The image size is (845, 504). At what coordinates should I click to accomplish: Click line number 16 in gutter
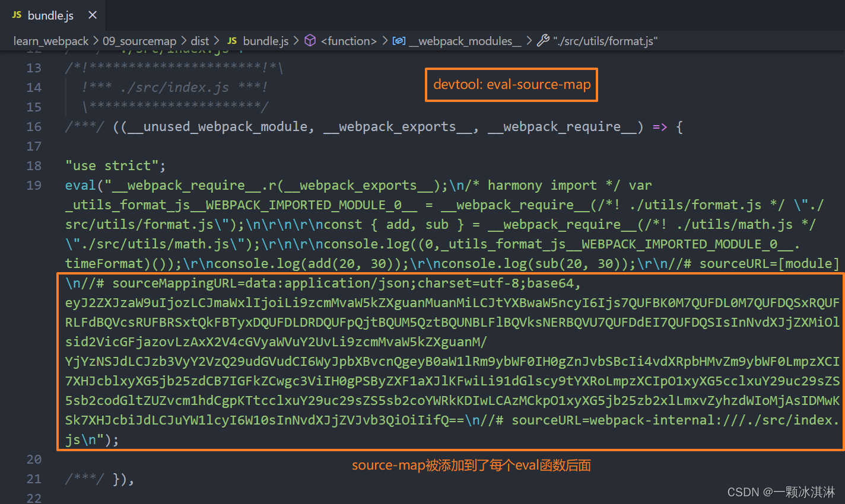[x=34, y=127]
